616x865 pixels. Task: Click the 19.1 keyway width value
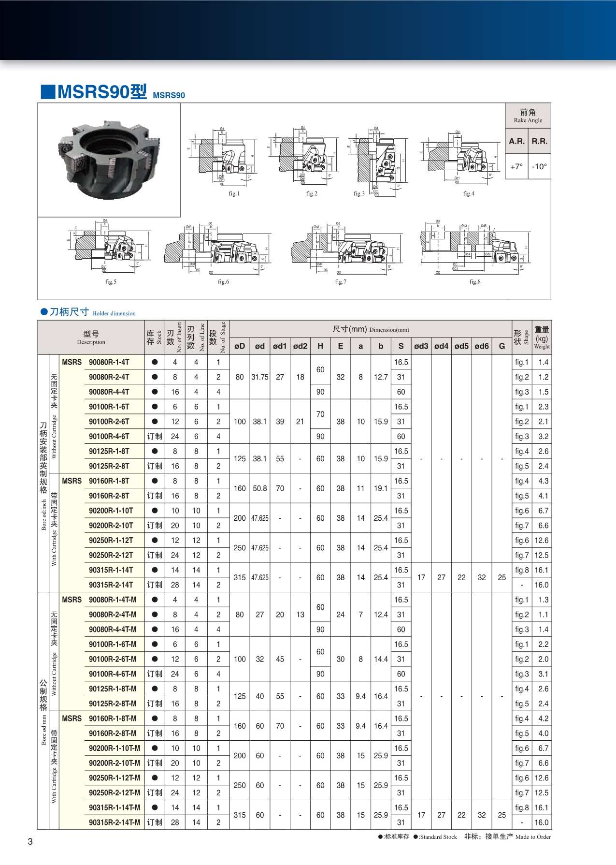(x=381, y=489)
